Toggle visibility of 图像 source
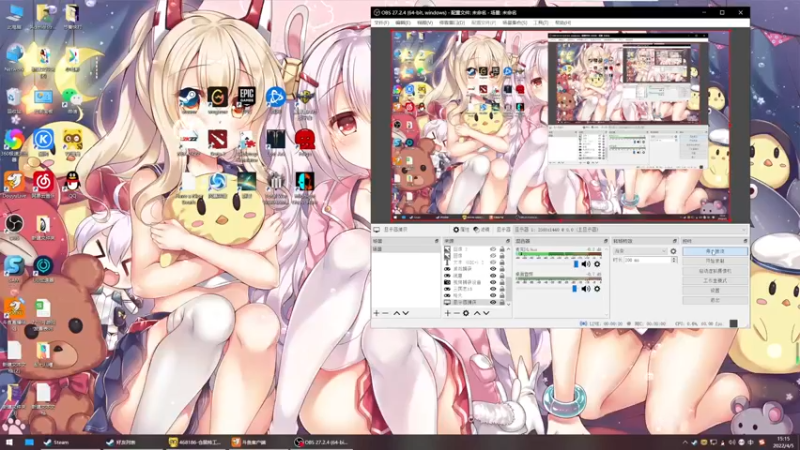The width and height of the screenshot is (800, 450). pos(493,256)
